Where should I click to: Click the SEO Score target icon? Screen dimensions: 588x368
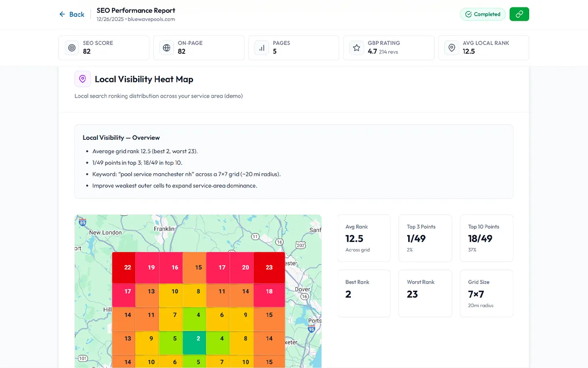[72, 48]
